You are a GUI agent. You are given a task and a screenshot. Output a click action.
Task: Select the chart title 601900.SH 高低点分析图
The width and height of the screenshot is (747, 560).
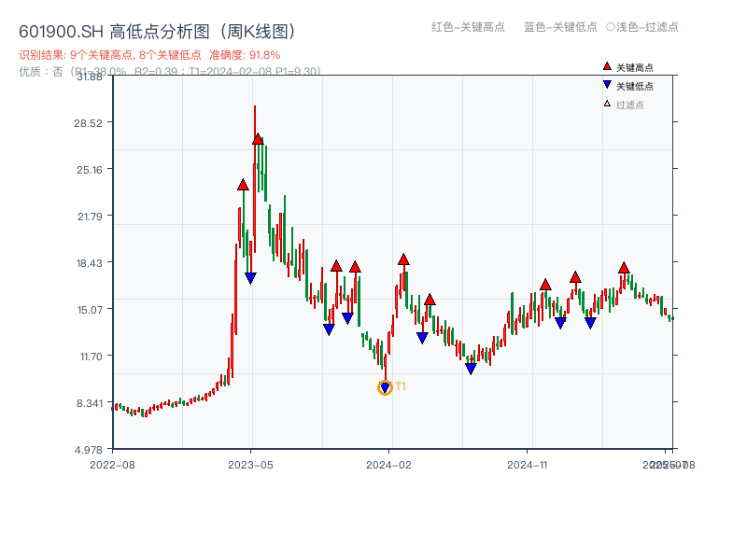(x=157, y=30)
